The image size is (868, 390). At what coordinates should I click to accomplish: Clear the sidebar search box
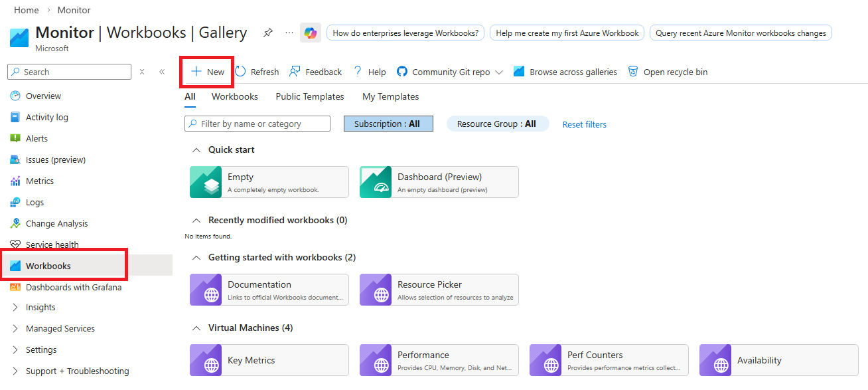coord(141,72)
